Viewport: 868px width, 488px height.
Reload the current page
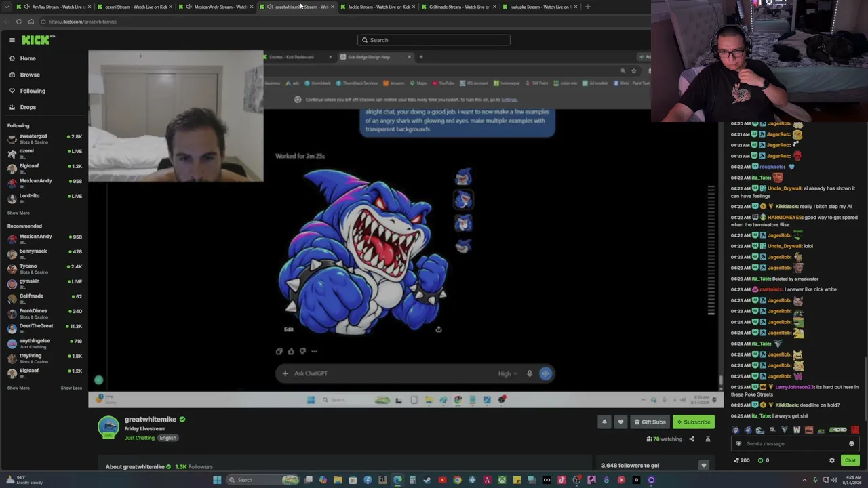click(x=19, y=22)
